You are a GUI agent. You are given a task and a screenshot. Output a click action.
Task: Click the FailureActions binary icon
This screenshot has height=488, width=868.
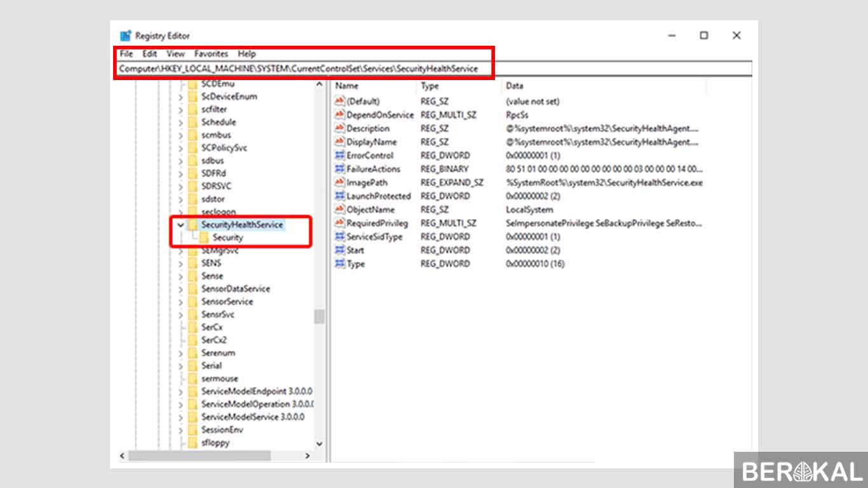(x=339, y=169)
